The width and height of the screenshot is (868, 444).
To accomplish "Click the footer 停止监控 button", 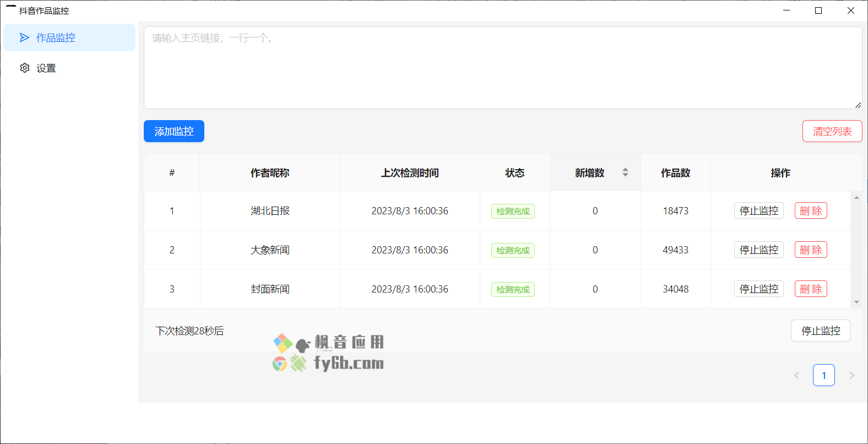I will (x=821, y=331).
